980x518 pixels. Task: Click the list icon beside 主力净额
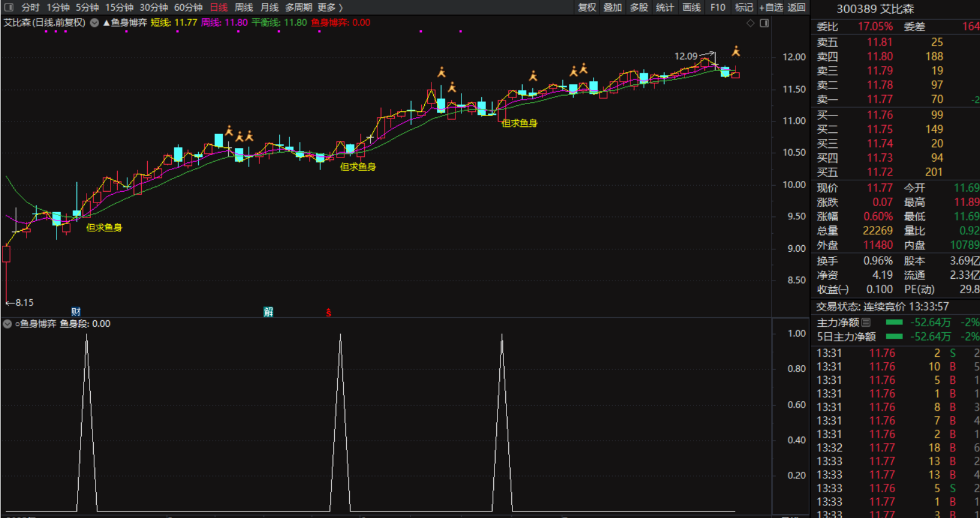coord(866,323)
